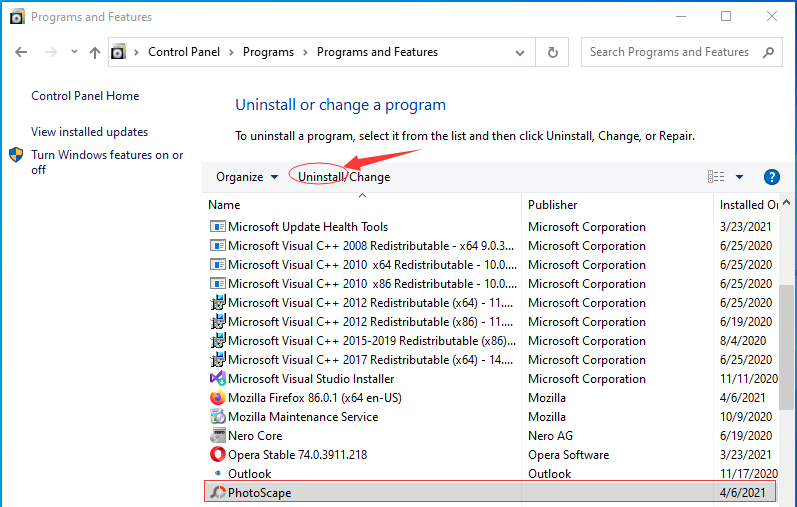Open Control Panel Home link
The height and width of the screenshot is (507, 797).
tap(85, 96)
